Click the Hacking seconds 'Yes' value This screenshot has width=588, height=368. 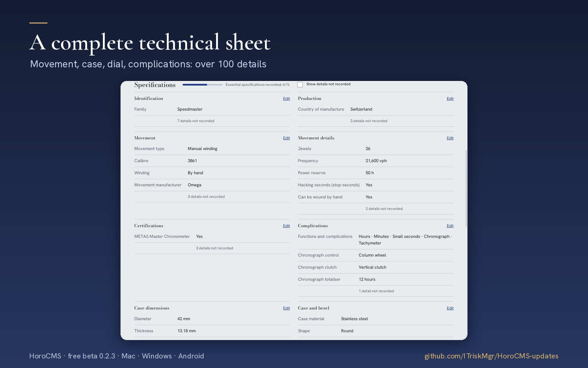369,185
